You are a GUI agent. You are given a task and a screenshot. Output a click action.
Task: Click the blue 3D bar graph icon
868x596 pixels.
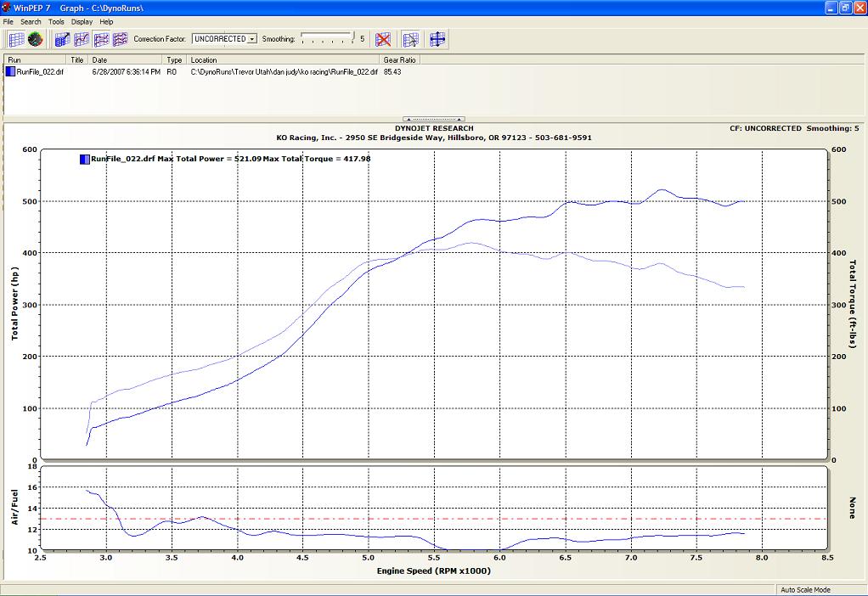tap(62, 39)
